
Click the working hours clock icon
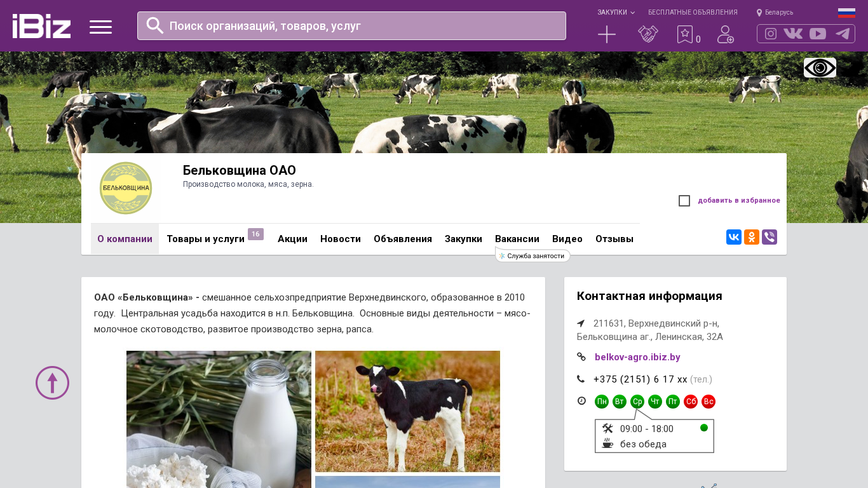pos(581,401)
